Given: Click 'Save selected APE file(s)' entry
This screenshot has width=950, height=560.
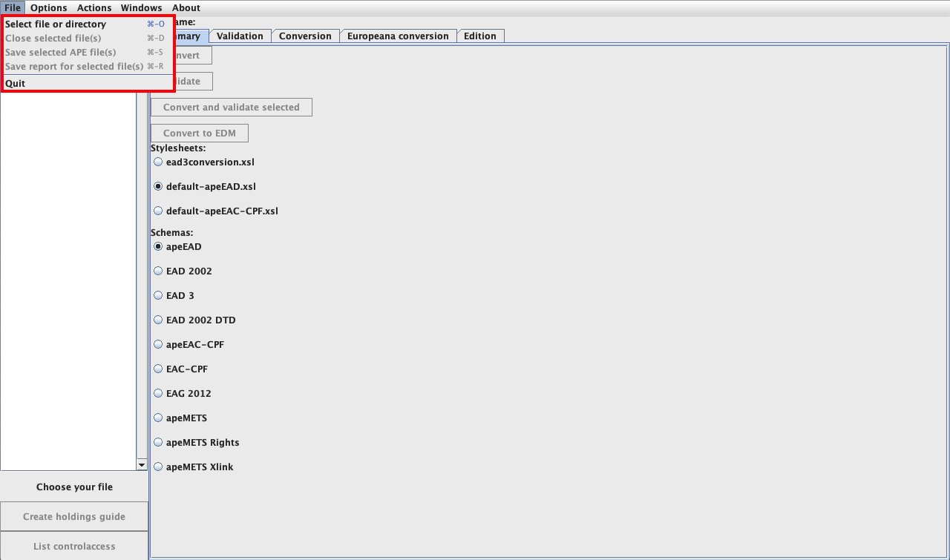Looking at the screenshot, I should 88,53.
